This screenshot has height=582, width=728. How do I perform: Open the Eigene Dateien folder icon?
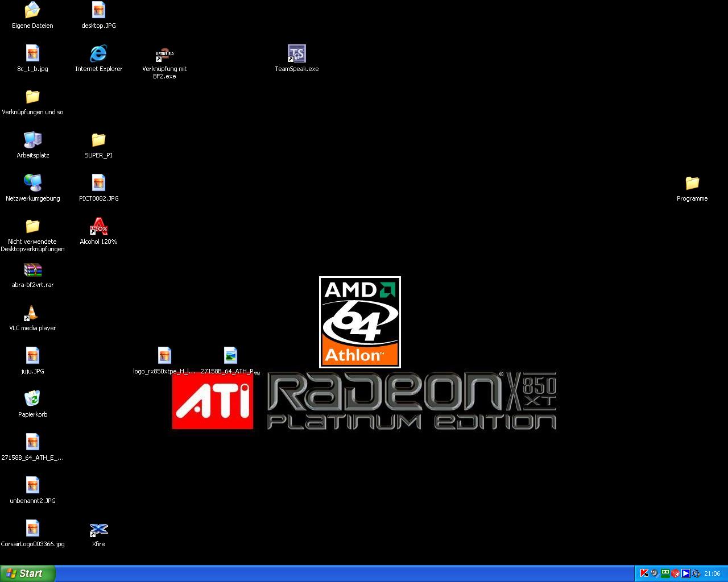[x=32, y=10]
